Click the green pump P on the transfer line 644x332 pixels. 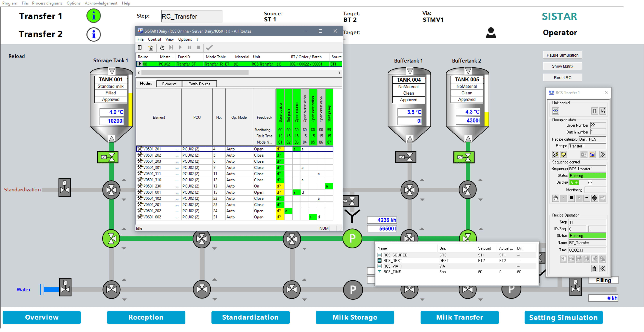(x=352, y=238)
